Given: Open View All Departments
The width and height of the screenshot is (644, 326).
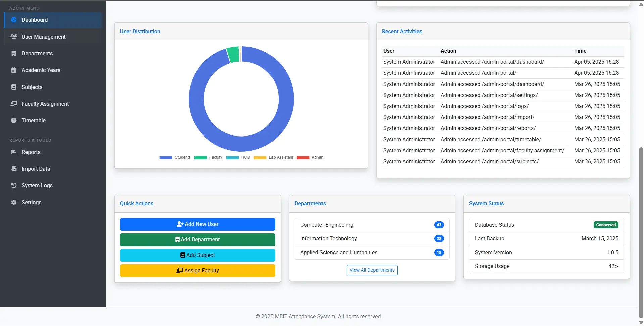Looking at the screenshot, I should pos(371,270).
